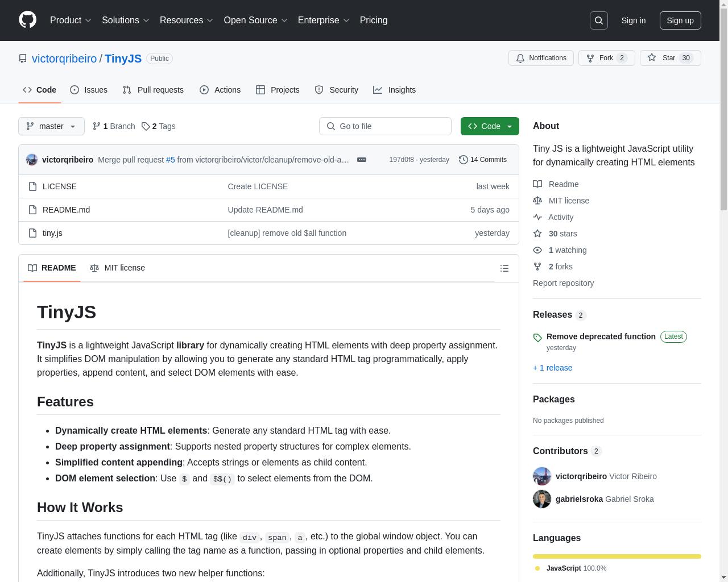Viewport: 728px width, 582px height.
Task: Open Releases heading link
Action: tap(560, 315)
